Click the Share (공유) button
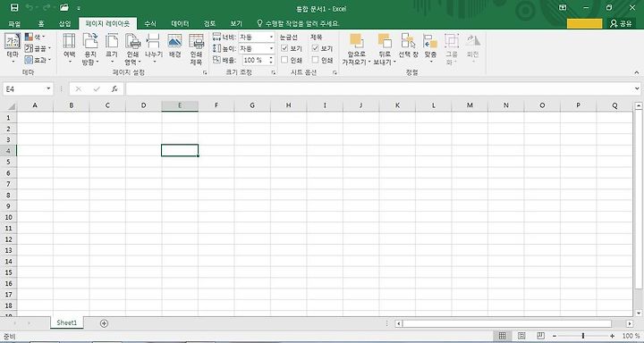Image resolution: width=644 pixels, height=343 pixels. 621,23
